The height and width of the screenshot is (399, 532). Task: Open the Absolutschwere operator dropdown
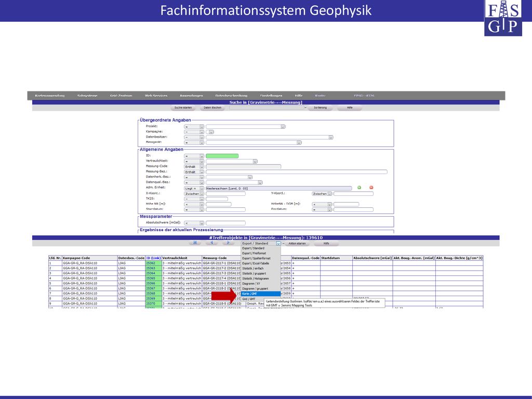pyautogui.click(x=194, y=223)
